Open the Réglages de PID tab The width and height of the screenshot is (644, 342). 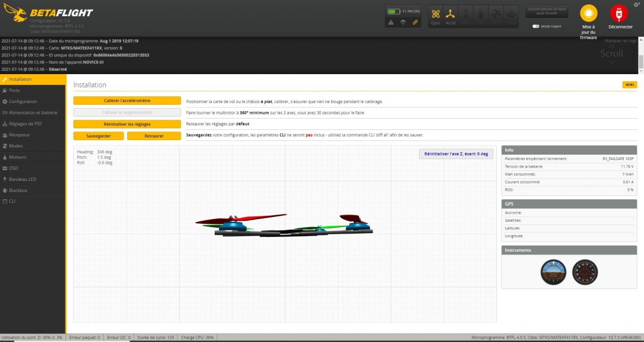(x=25, y=124)
